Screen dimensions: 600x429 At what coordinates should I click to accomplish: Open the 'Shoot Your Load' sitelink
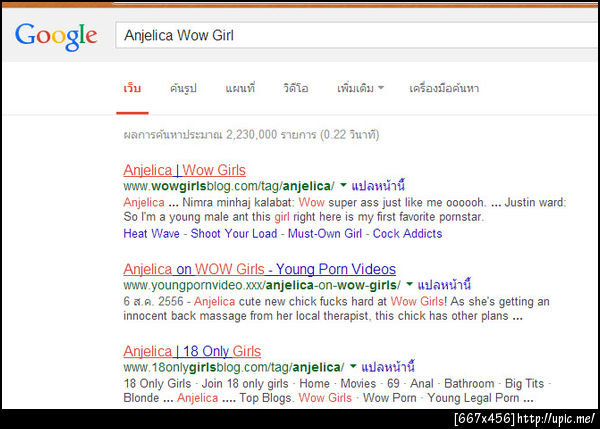pyautogui.click(x=234, y=233)
